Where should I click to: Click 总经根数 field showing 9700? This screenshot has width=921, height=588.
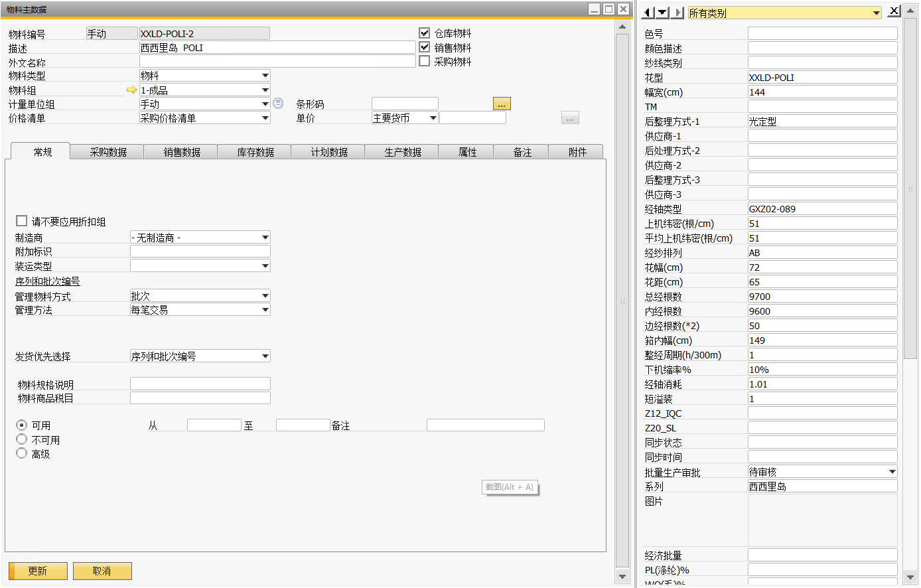823,296
